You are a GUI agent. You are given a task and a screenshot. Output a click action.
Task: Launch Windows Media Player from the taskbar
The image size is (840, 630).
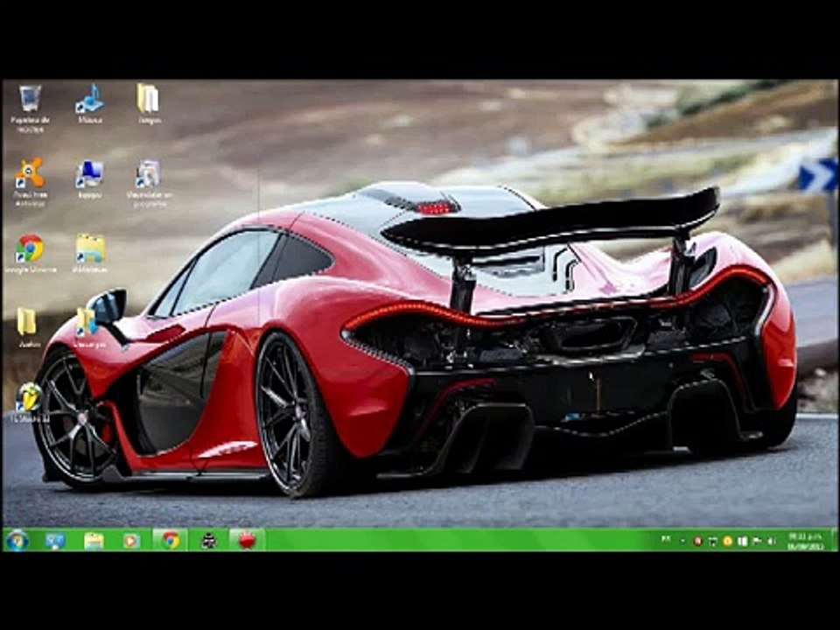pos(131,541)
